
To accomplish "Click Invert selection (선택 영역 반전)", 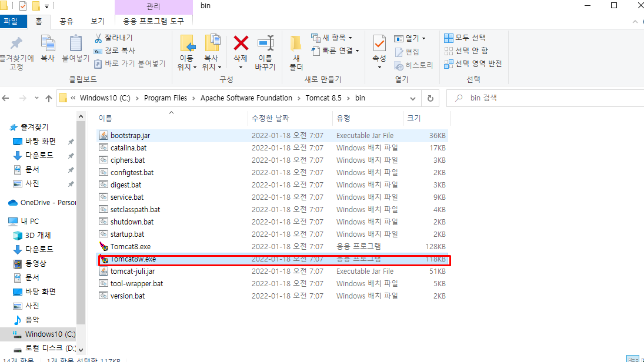I will (473, 63).
